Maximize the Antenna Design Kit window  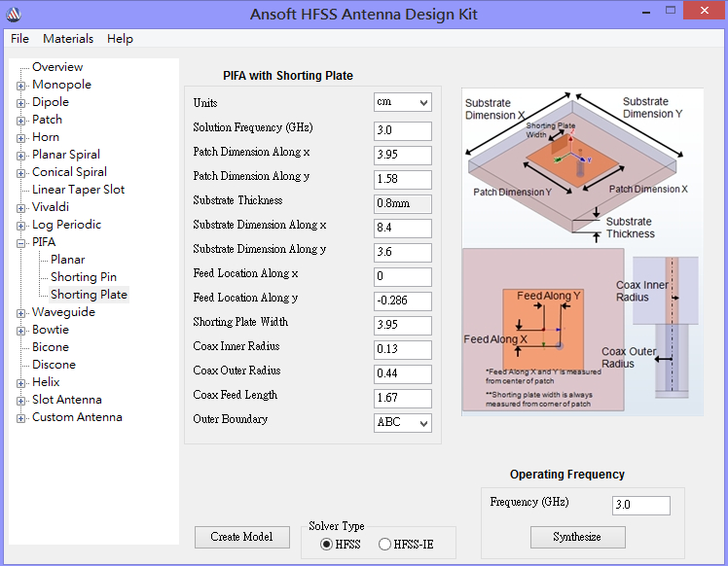click(x=670, y=10)
